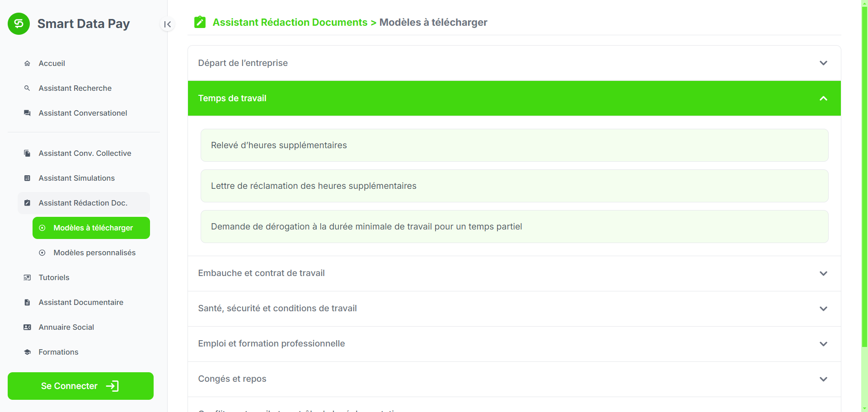Image resolution: width=868 pixels, height=412 pixels.
Task: Open Tutoriels from the sidebar
Action: tap(84, 277)
